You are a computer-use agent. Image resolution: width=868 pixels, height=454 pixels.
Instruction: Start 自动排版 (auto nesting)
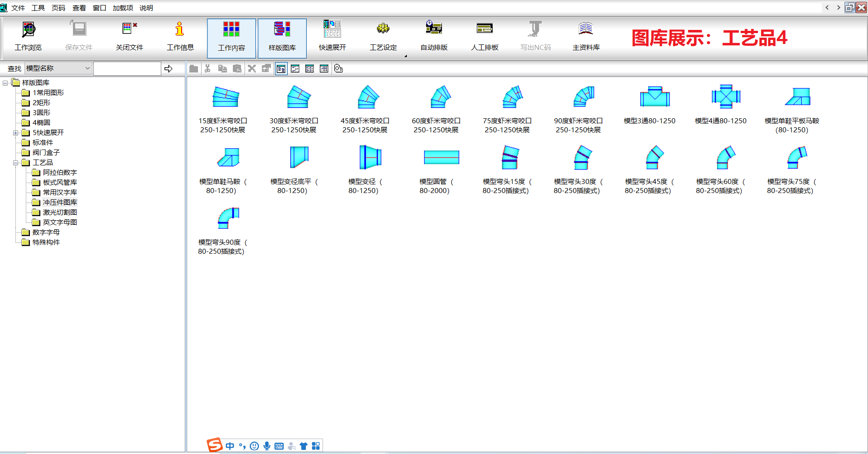434,37
